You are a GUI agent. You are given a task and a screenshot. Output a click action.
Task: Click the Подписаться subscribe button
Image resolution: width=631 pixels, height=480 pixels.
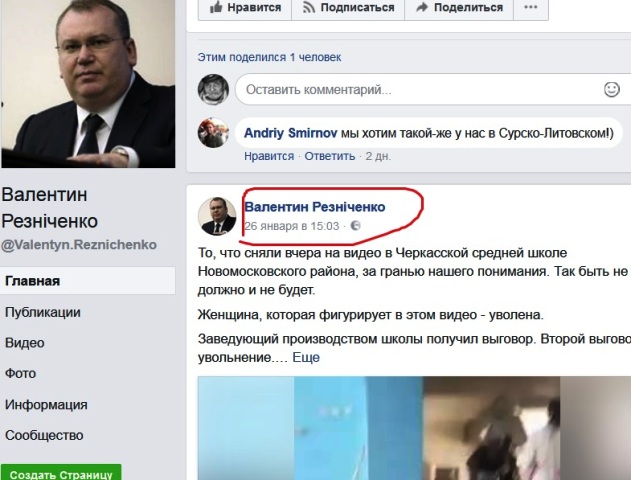(x=348, y=8)
